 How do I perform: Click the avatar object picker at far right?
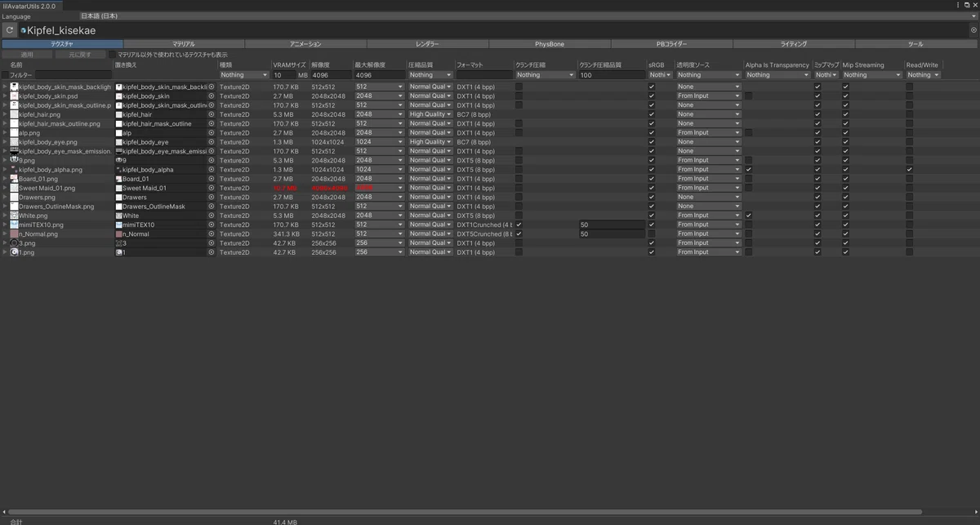(x=973, y=30)
